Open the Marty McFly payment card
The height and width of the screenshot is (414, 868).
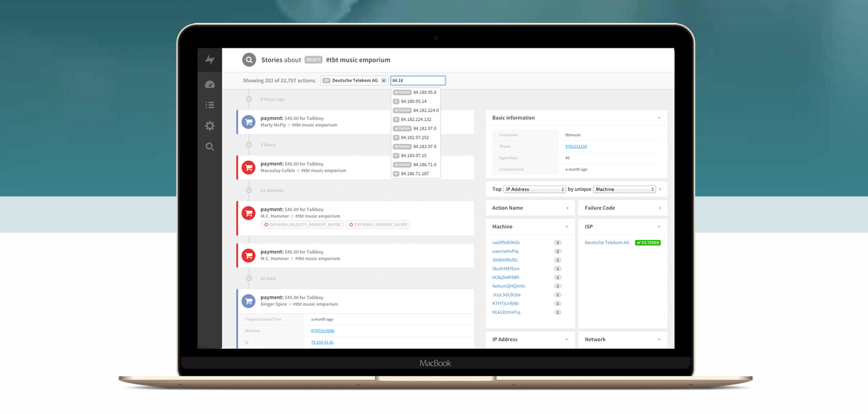point(356,122)
